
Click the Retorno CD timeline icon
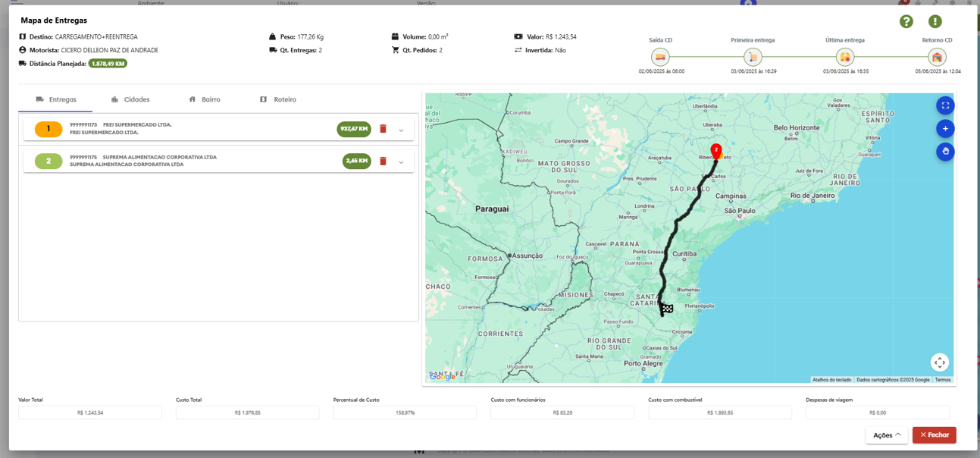click(938, 57)
